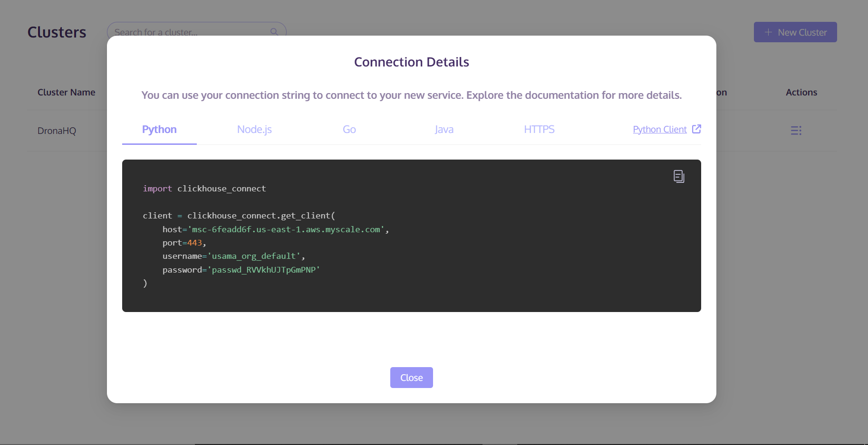Switch to the Node.js tab

[x=254, y=129]
